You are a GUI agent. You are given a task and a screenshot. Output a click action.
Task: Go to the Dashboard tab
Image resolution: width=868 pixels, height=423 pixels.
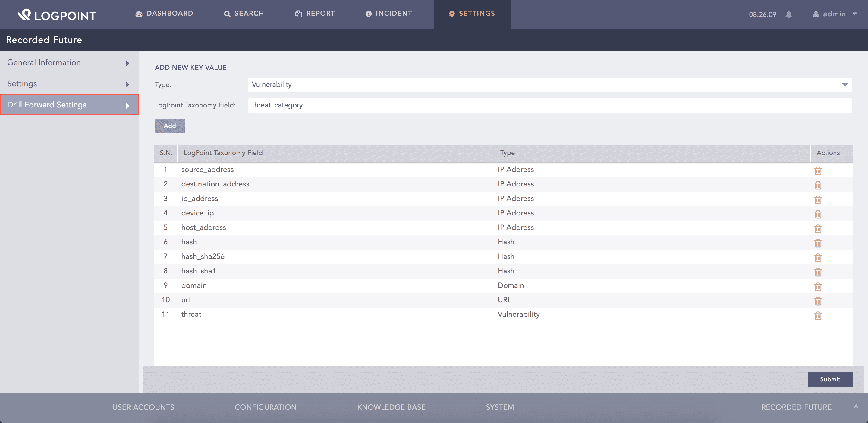pos(165,14)
